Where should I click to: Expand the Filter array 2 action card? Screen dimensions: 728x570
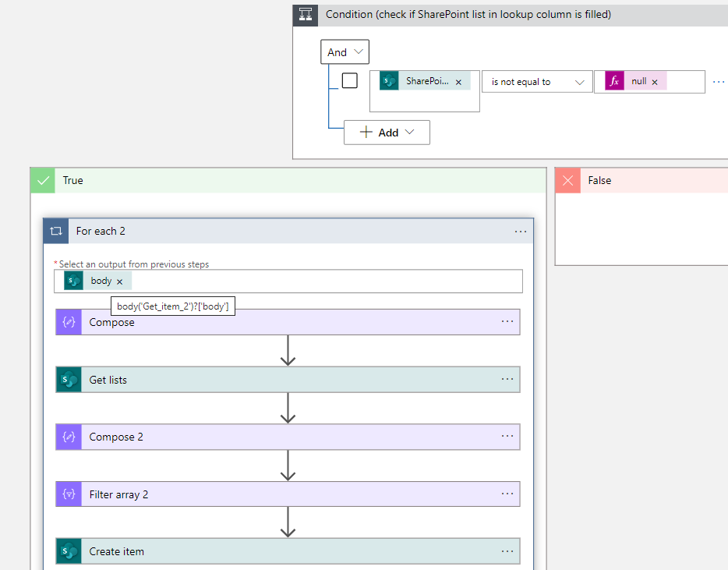pyautogui.click(x=288, y=494)
